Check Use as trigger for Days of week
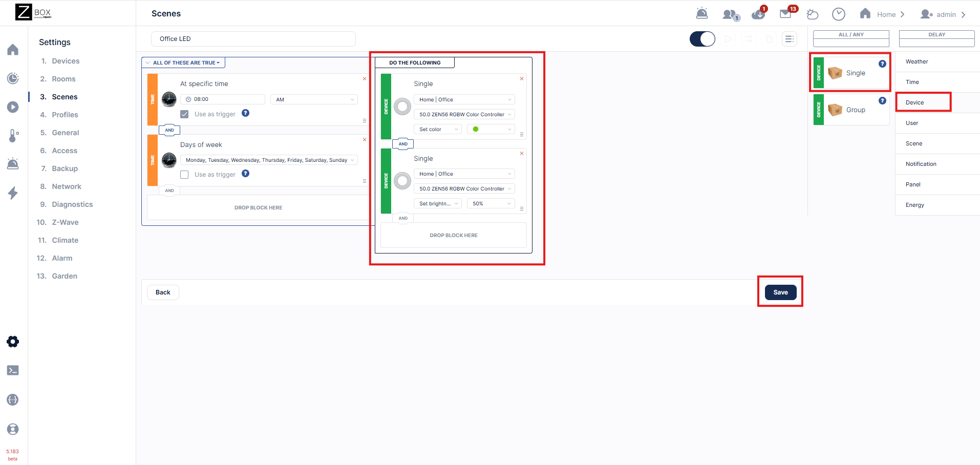The width and height of the screenshot is (980, 465). coord(184,175)
